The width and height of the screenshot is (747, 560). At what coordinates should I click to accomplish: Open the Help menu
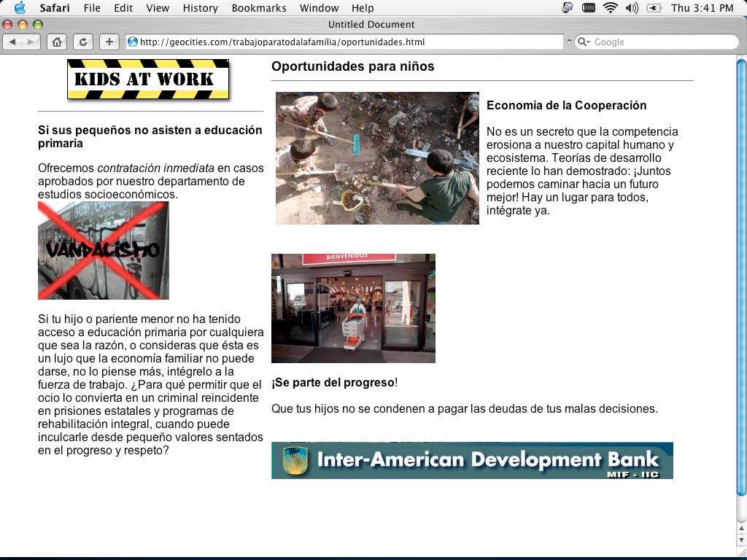point(363,8)
